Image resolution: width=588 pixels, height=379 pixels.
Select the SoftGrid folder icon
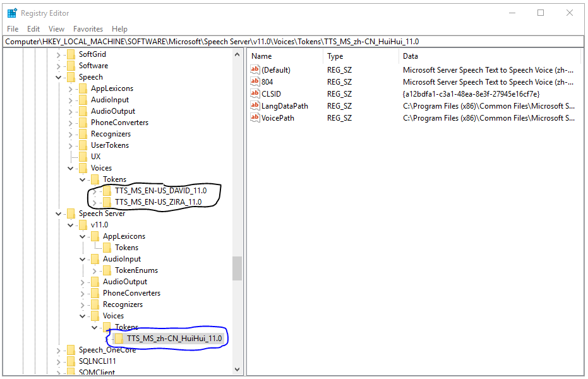point(71,54)
